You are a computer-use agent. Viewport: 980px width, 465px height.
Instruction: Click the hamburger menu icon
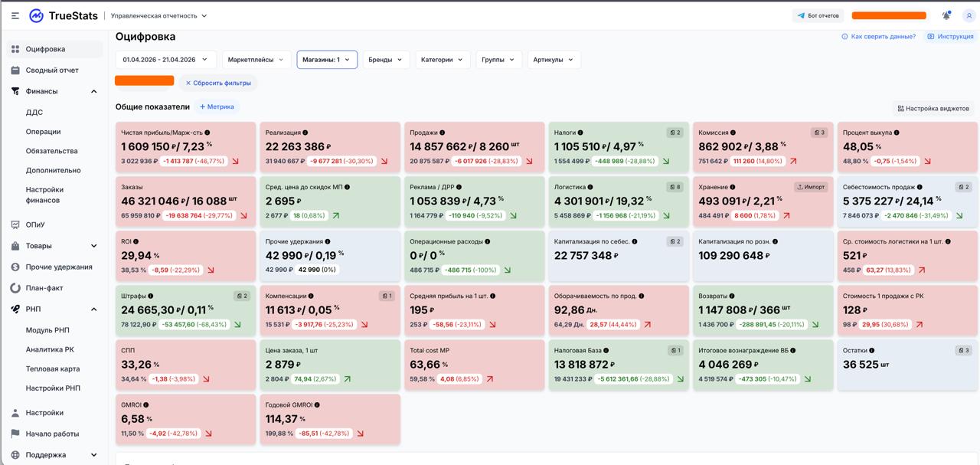[15, 15]
